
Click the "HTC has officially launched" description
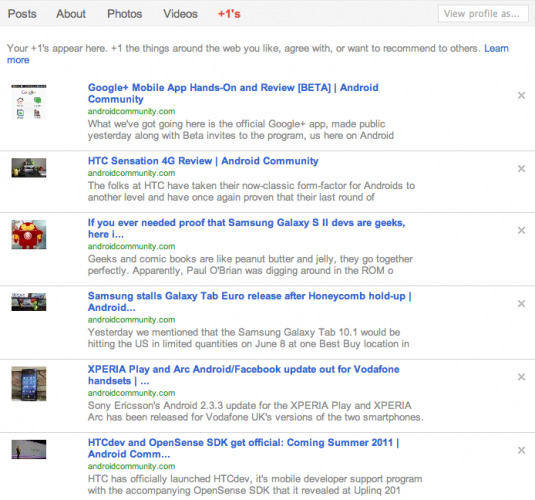click(x=255, y=485)
